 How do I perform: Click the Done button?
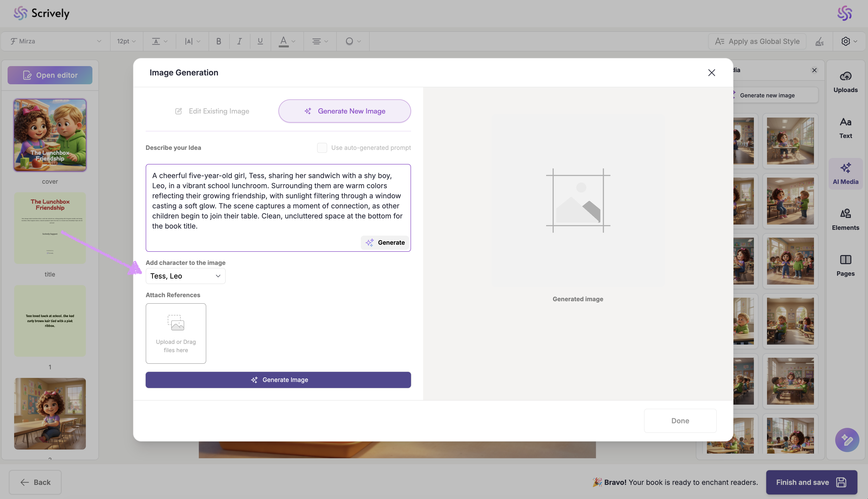(680, 421)
